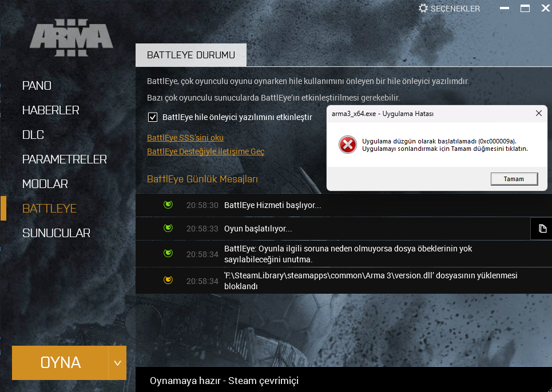Click green BattlEye icon beside dosya öbekleri message
Image resolution: width=552 pixels, height=392 pixels.
coord(168,253)
